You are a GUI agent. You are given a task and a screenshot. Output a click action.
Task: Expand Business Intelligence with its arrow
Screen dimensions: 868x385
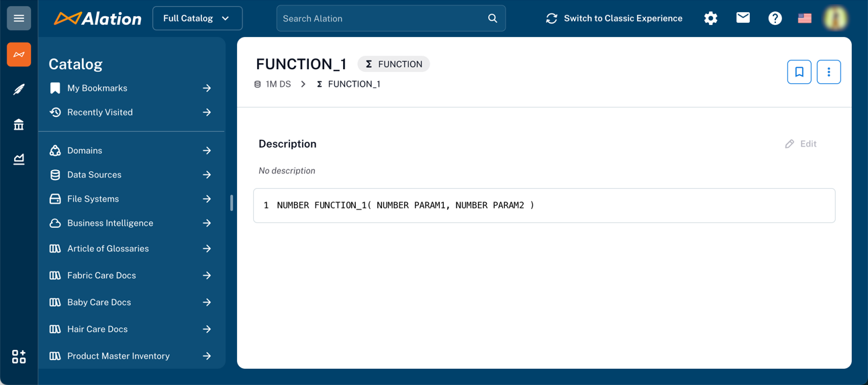pyautogui.click(x=207, y=223)
